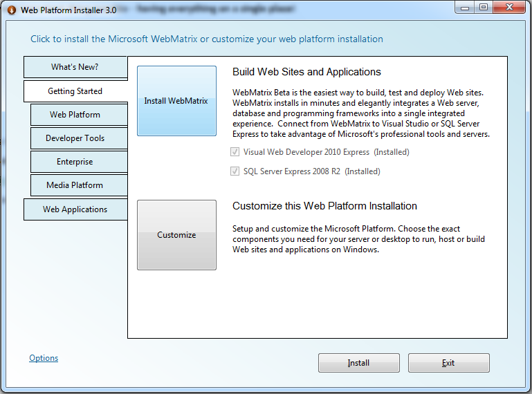The width and height of the screenshot is (532, 394).
Task: Select the Getting Started tab
Action: (x=75, y=91)
